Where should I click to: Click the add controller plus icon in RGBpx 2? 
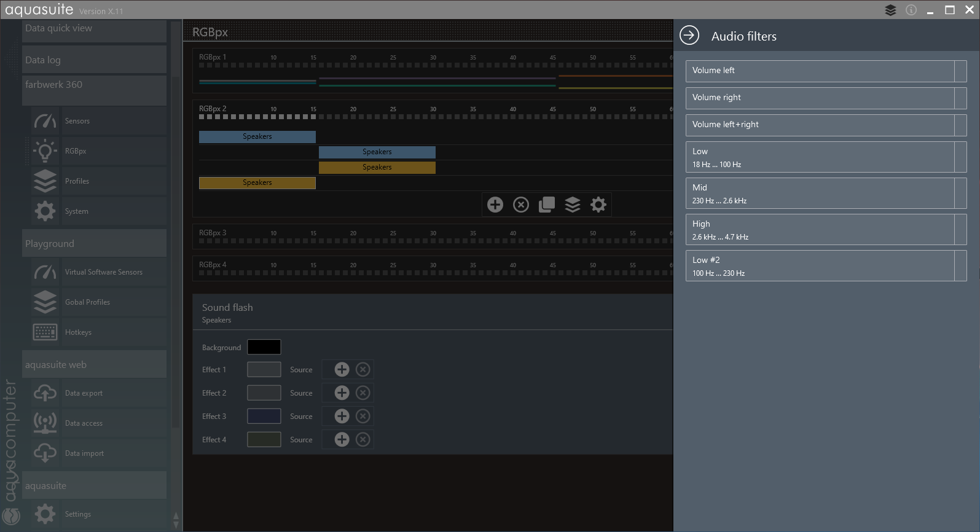(x=495, y=205)
